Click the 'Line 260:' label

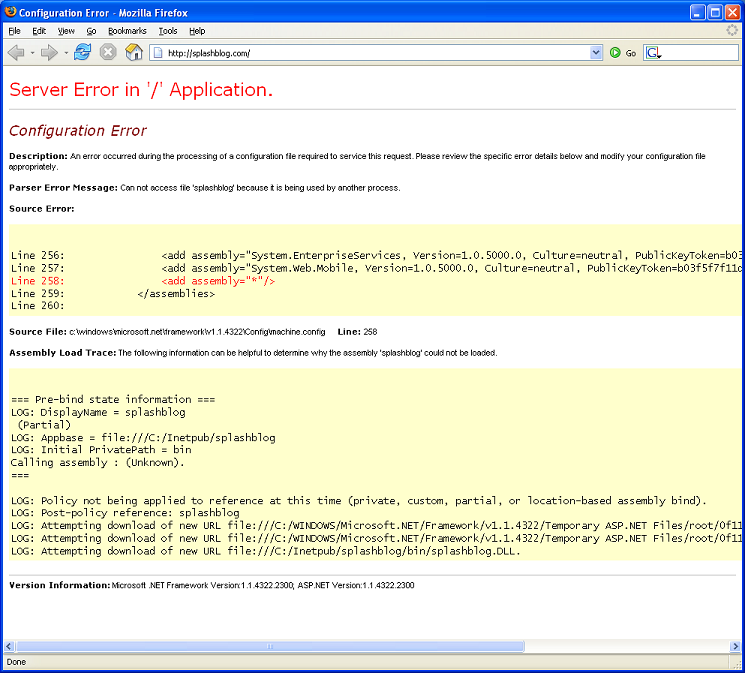[x=38, y=306]
